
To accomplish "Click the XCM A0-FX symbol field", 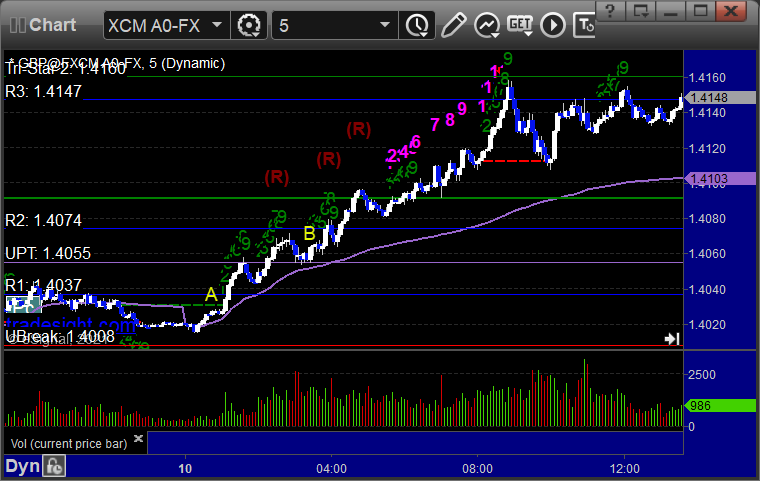I will pos(167,25).
